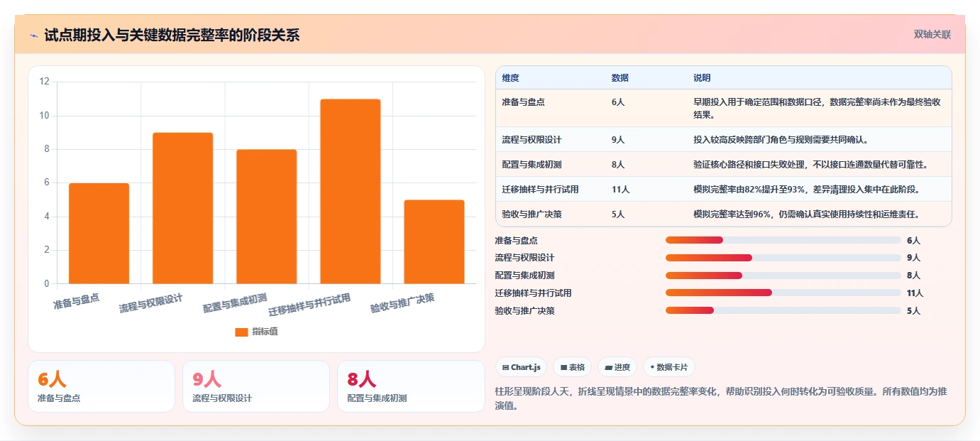Click 流程与权限设计 in the table
The image size is (980, 441).
[x=532, y=140]
